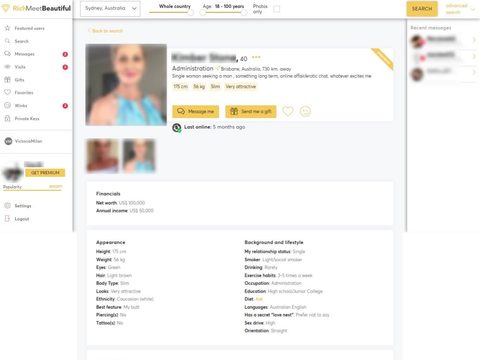Screen dimensions: 480x360
Task: Click the Messages red notification badge
Action: tap(65, 54)
